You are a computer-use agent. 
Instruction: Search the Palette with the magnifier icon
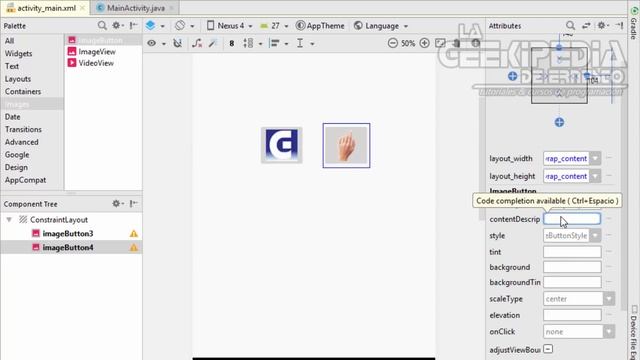[x=102, y=26]
